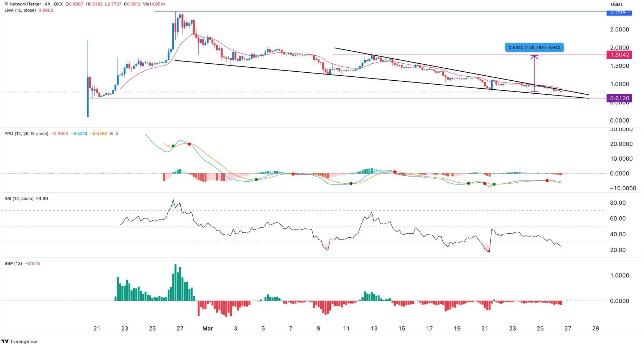Click the RSI value 24.30

click(x=42, y=199)
